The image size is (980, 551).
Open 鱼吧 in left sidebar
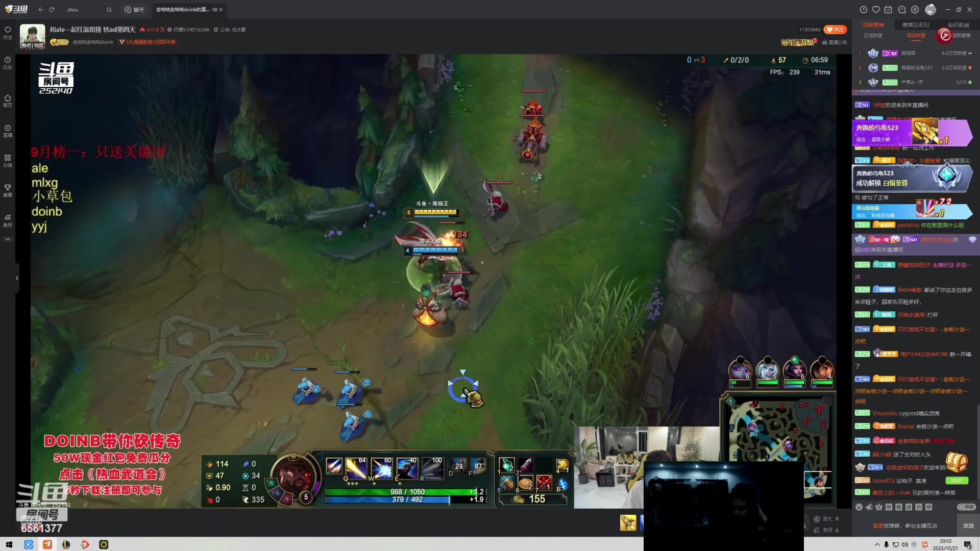pyautogui.click(x=8, y=220)
